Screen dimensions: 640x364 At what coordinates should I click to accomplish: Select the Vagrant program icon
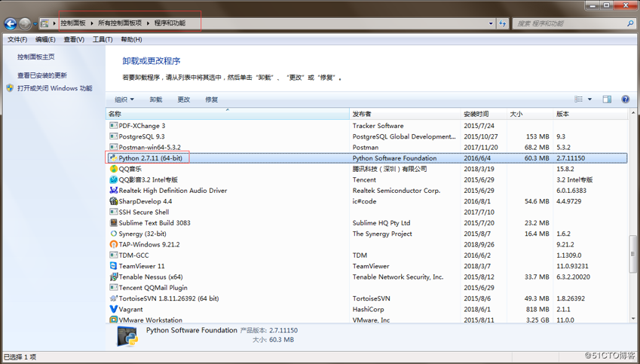114,309
